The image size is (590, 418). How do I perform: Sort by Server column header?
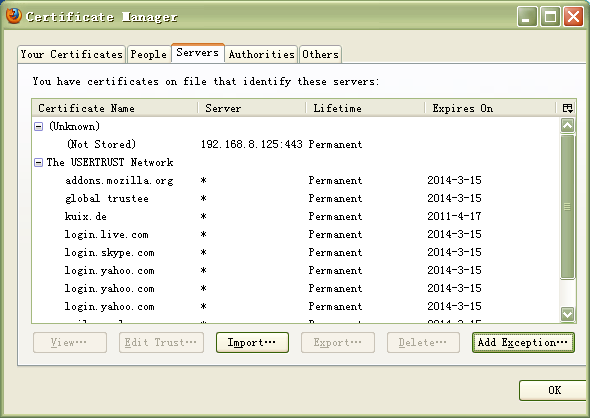(x=252, y=108)
